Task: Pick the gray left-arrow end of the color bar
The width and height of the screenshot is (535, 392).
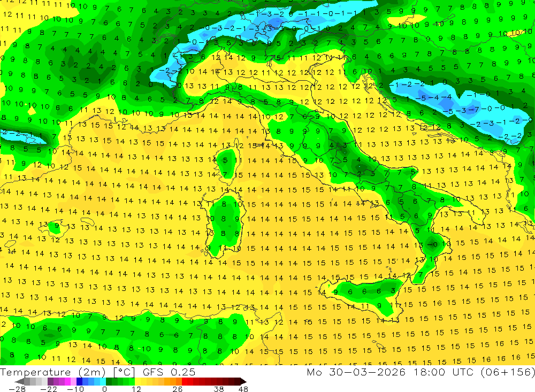Action: 19,381
